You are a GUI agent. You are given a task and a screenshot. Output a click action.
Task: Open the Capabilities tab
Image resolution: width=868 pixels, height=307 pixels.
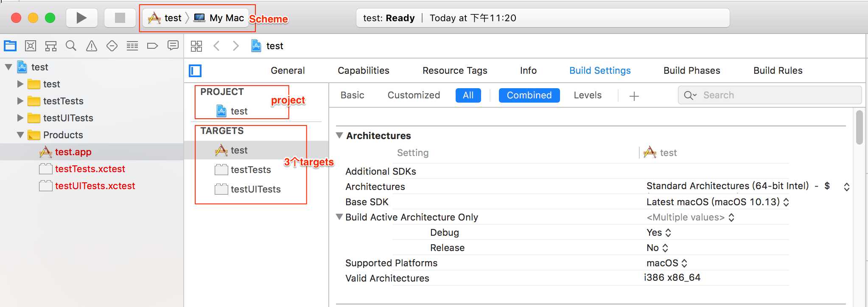[364, 70]
